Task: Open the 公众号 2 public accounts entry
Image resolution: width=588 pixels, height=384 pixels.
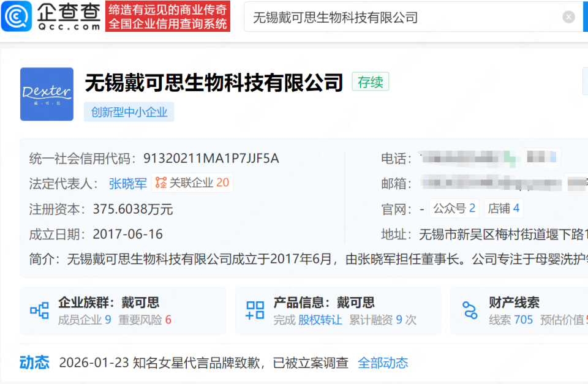Action: point(454,209)
